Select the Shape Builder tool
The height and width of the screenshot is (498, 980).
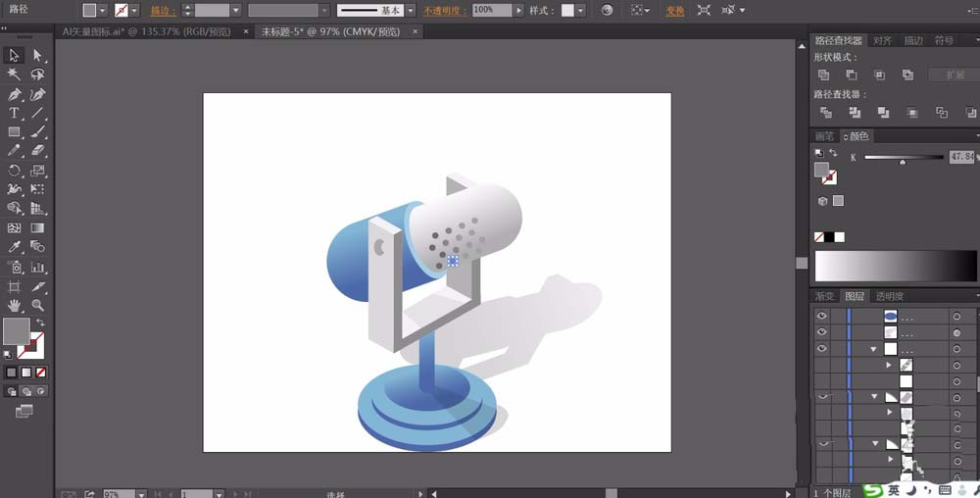[x=14, y=208]
